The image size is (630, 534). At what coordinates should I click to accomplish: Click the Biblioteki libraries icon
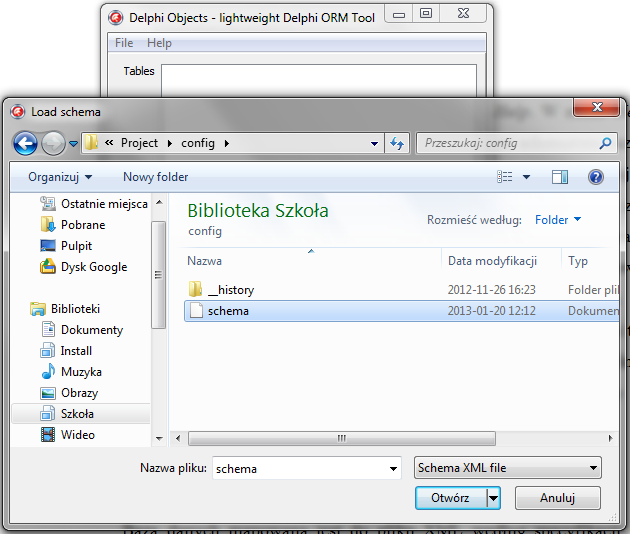point(38,309)
